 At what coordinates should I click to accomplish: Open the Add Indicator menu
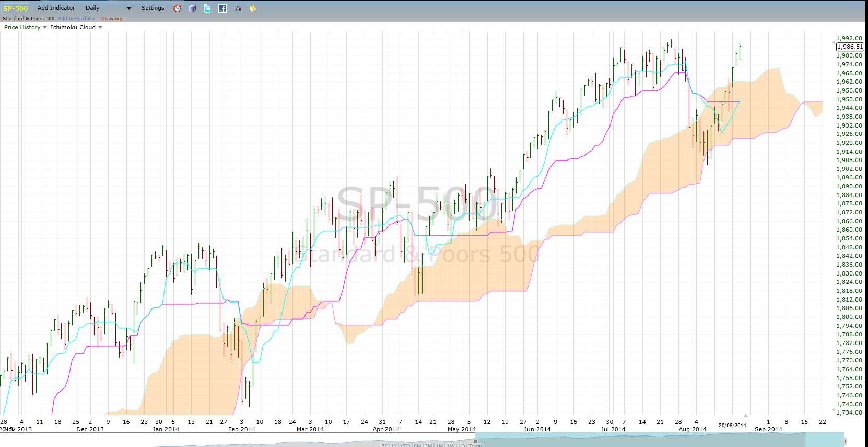tap(56, 8)
